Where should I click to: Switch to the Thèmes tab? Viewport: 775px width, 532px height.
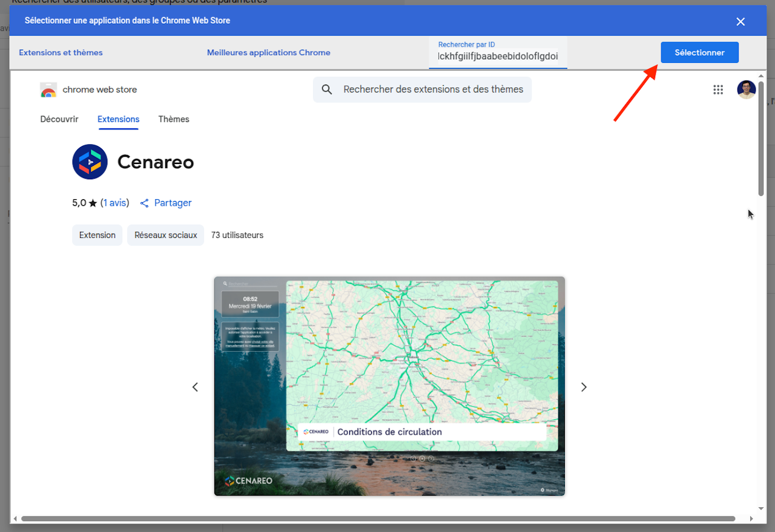pos(174,119)
